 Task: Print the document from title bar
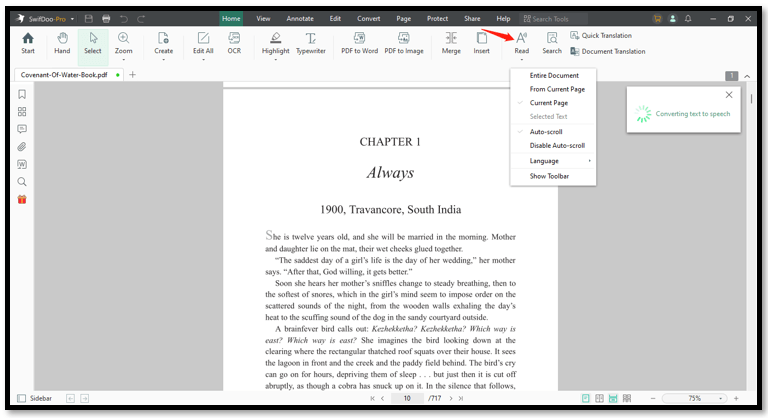coord(106,19)
